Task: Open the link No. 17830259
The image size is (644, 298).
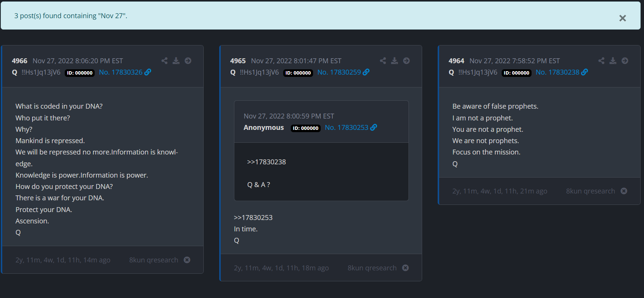Action: 343,72
